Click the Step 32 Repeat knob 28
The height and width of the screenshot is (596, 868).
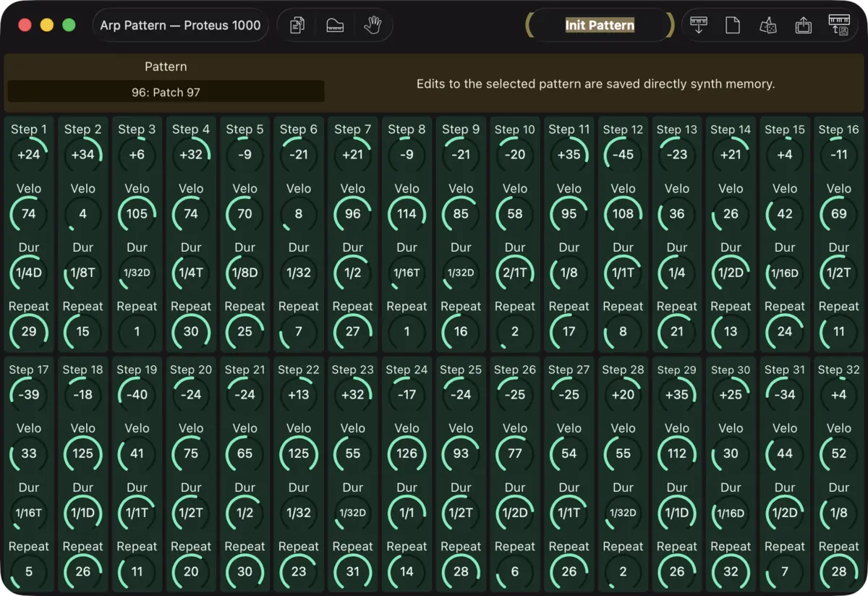pyautogui.click(x=839, y=571)
